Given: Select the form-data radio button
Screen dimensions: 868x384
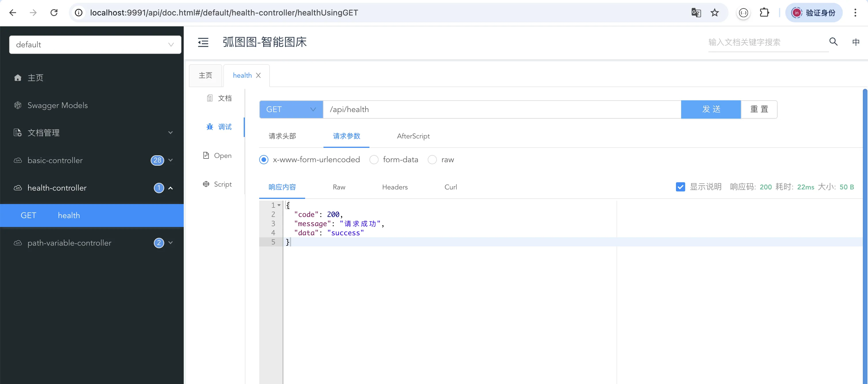Looking at the screenshot, I should tap(374, 160).
